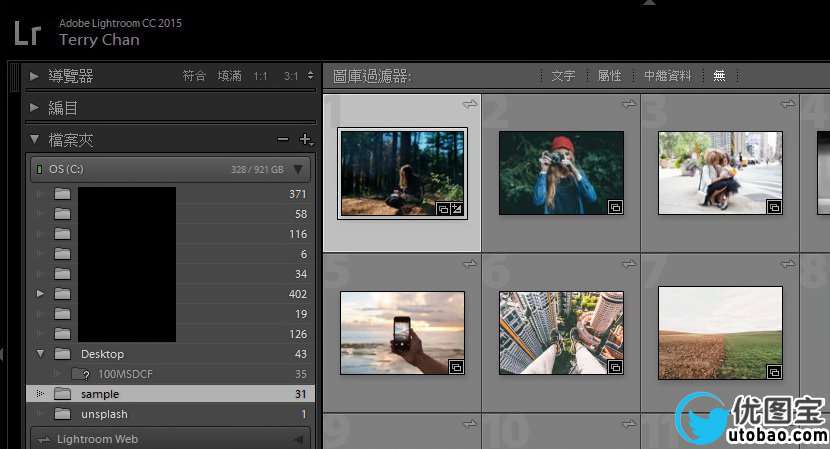Click the collection badge on phone sunset photo
Screen dimensions: 830x449
(456, 367)
